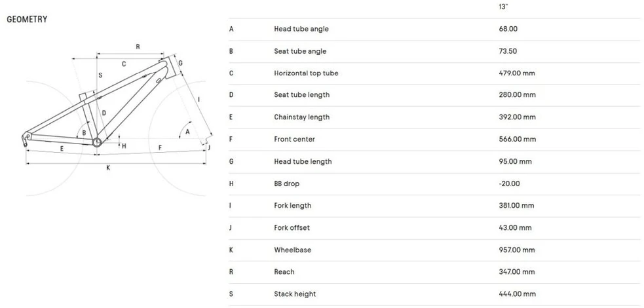Click the 13" size column header

point(503,7)
